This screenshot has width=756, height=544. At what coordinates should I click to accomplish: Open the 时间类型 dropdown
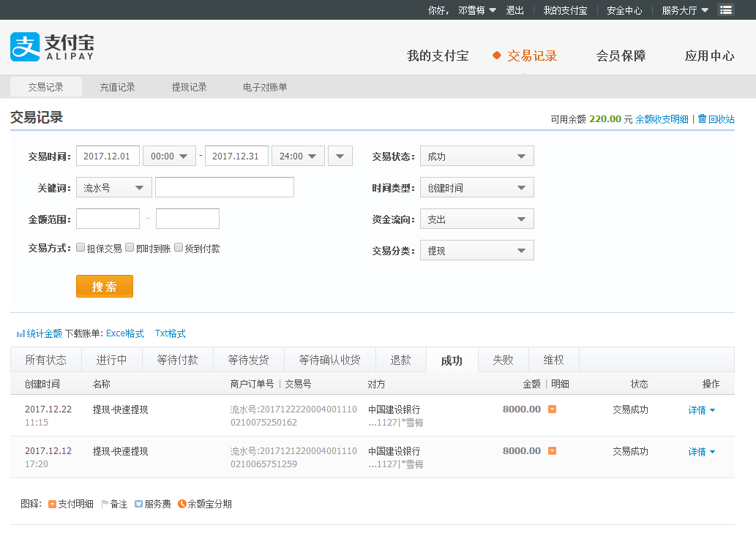477,187
